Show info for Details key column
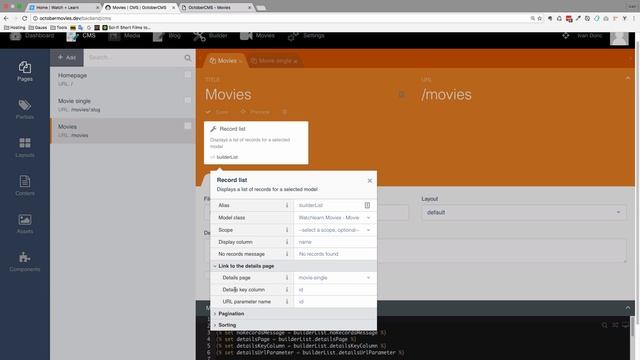This screenshot has width=640, height=360. tap(287, 290)
